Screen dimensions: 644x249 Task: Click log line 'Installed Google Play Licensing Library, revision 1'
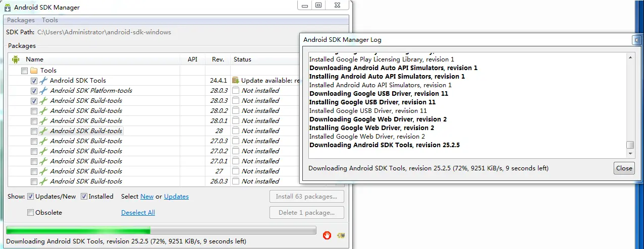382,59
